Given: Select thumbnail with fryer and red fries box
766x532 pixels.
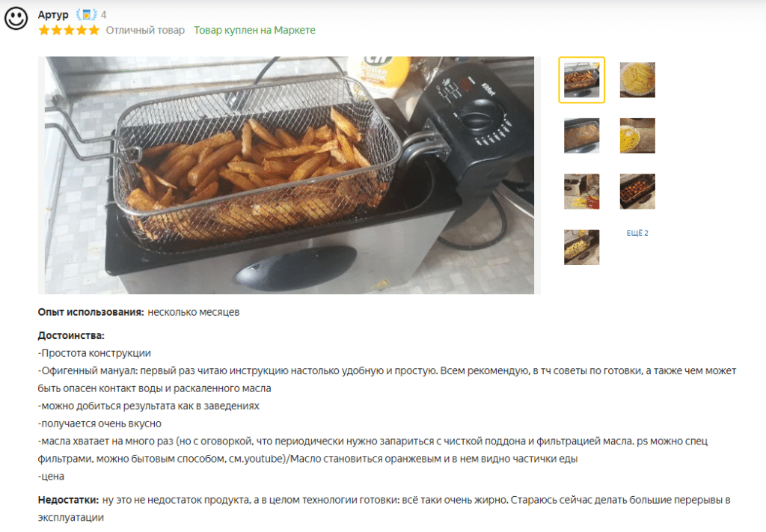Looking at the screenshot, I should click(581, 192).
